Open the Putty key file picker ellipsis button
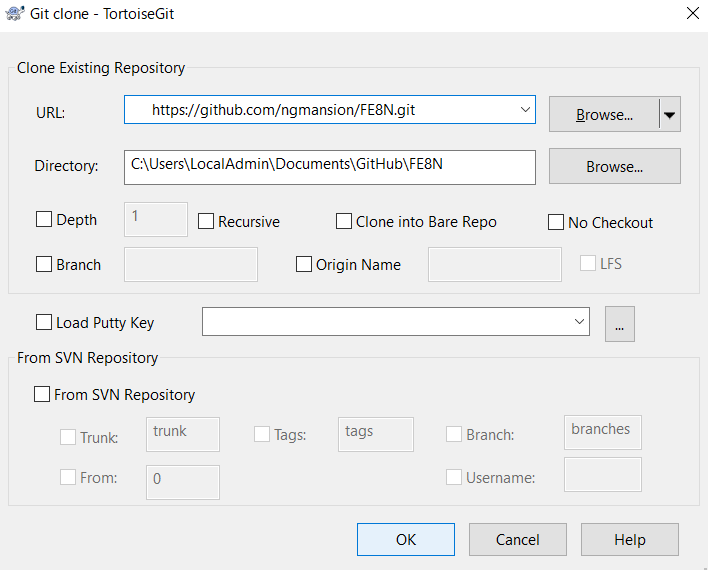 (x=620, y=324)
